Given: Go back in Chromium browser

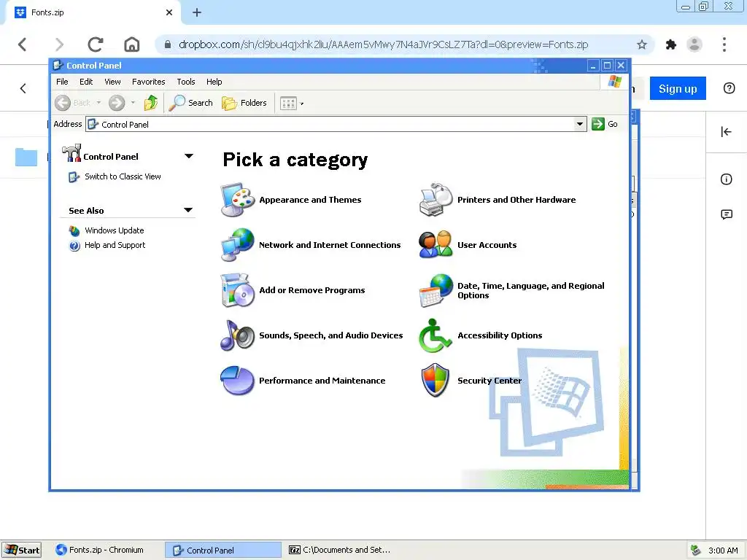Looking at the screenshot, I should click(x=23, y=44).
